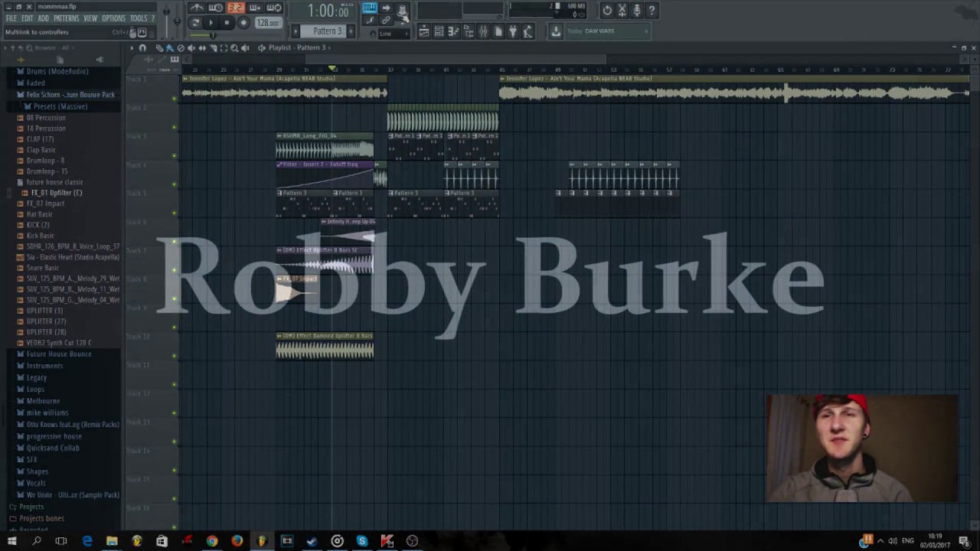Viewport: 980px width, 551px height.
Task: Select the Zoom magnifier tool in playlist
Action: click(234, 47)
